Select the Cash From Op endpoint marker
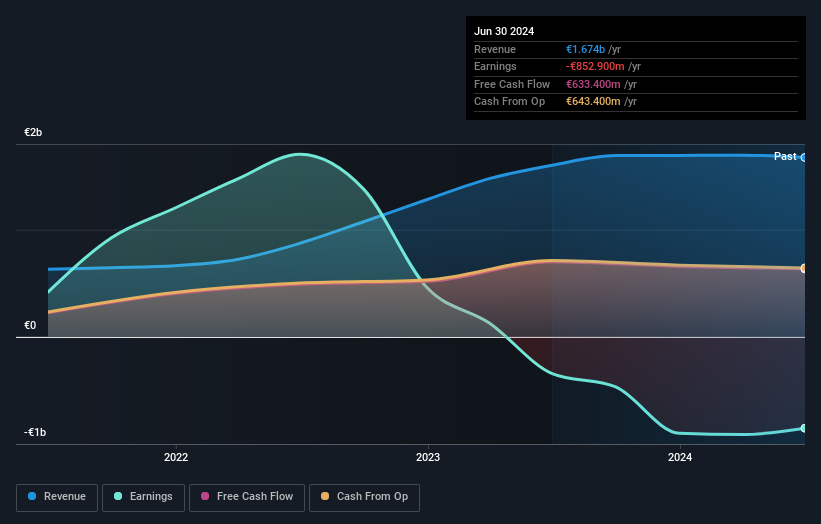 pyautogui.click(x=804, y=269)
